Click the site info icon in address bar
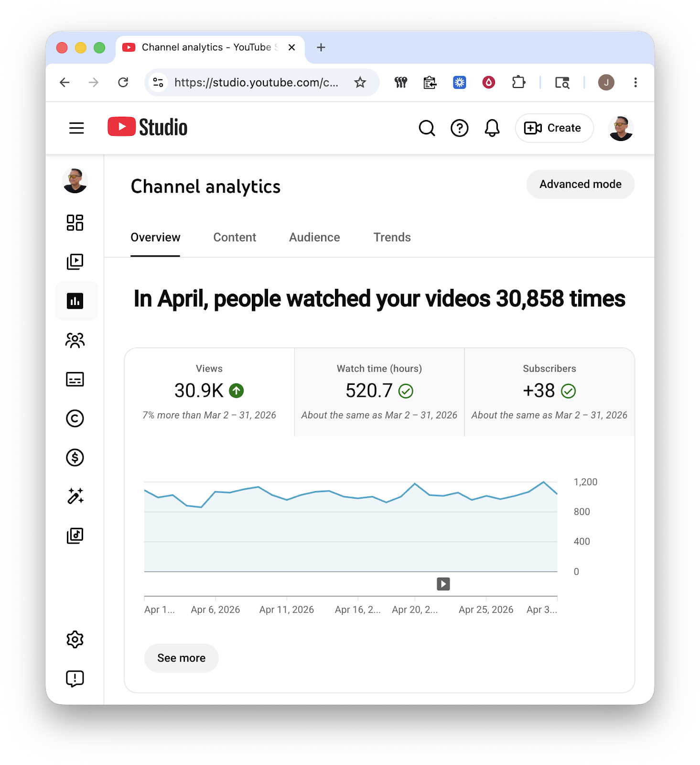Viewport: 700px width, 765px height. [158, 82]
